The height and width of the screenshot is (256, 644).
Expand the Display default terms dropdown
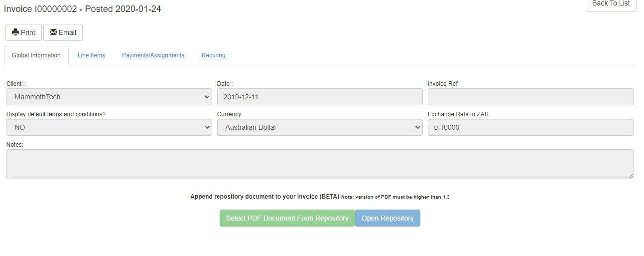pyautogui.click(x=109, y=127)
